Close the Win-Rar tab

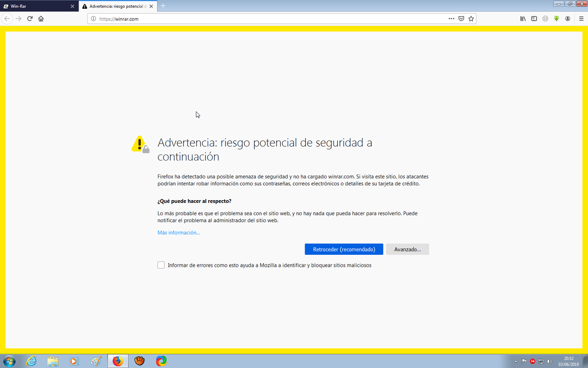coord(72,6)
